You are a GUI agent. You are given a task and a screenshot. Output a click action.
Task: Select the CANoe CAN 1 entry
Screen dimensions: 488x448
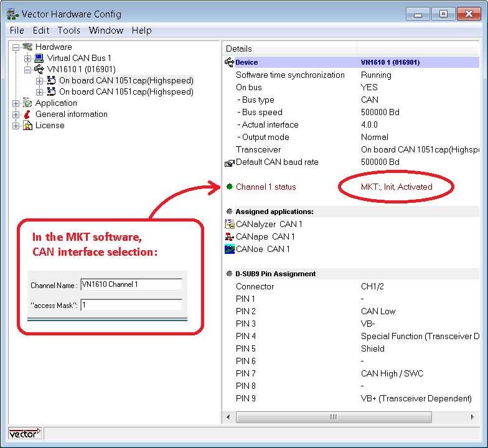click(x=263, y=249)
